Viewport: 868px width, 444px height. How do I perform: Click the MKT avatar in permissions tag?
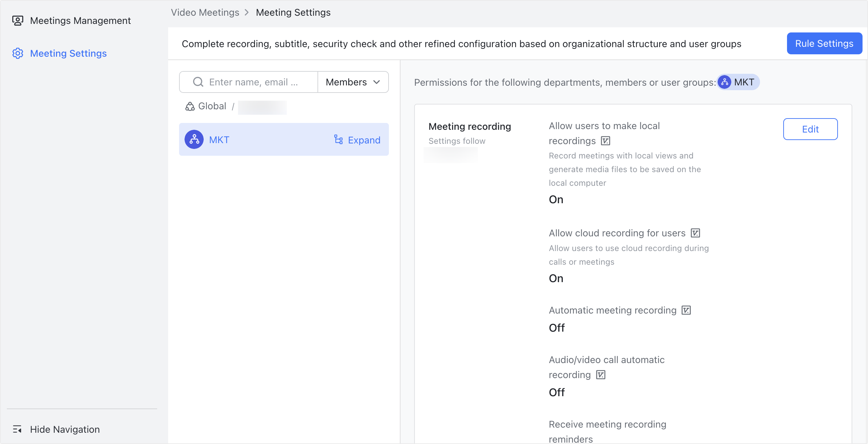tap(724, 82)
